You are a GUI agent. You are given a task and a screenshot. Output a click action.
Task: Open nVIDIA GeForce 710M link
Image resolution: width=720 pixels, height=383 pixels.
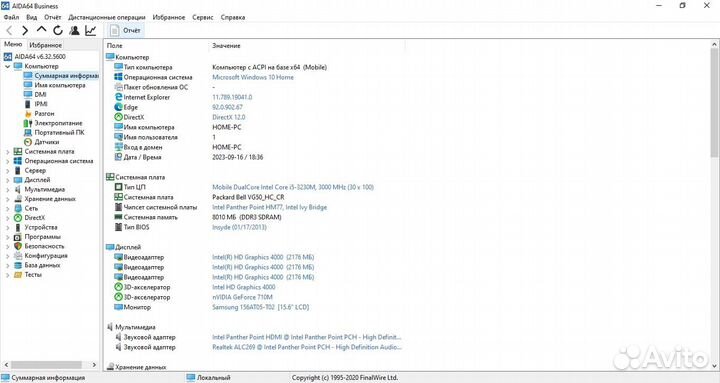coord(242,297)
